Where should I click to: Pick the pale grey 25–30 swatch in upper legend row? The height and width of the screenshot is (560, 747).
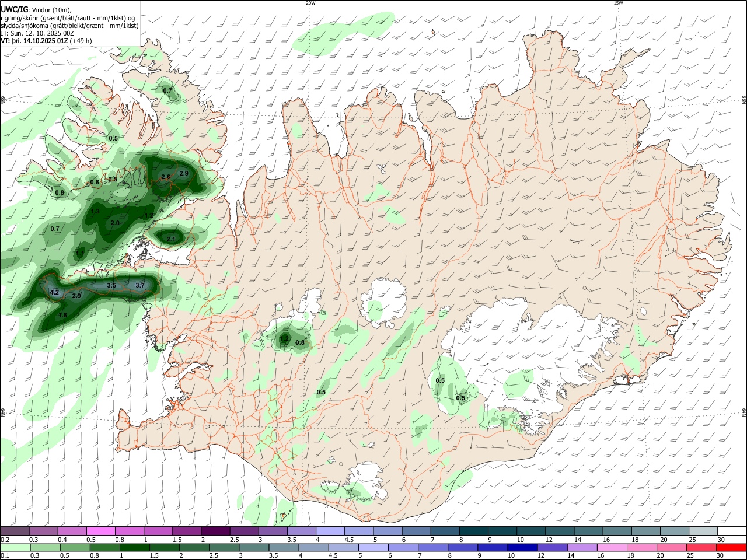(x=703, y=531)
